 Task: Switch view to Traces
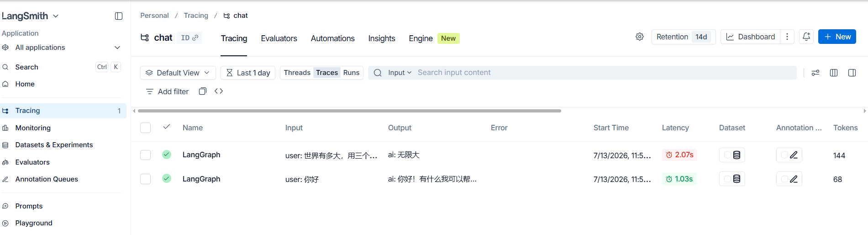tap(327, 73)
